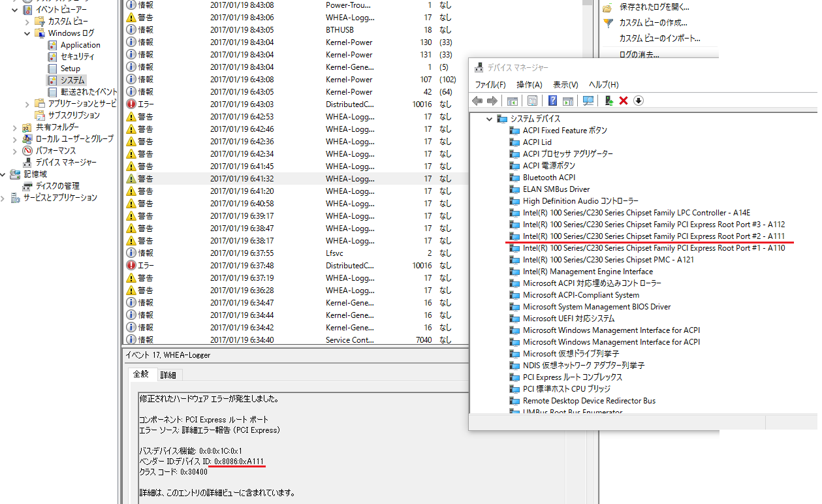Toggle the console tree pane icon in Device Manager

(x=513, y=101)
